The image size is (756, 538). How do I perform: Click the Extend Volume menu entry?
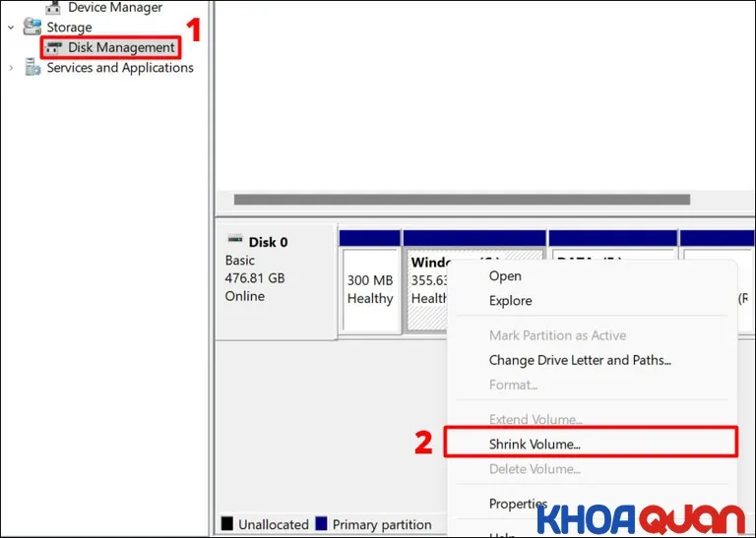click(x=535, y=420)
